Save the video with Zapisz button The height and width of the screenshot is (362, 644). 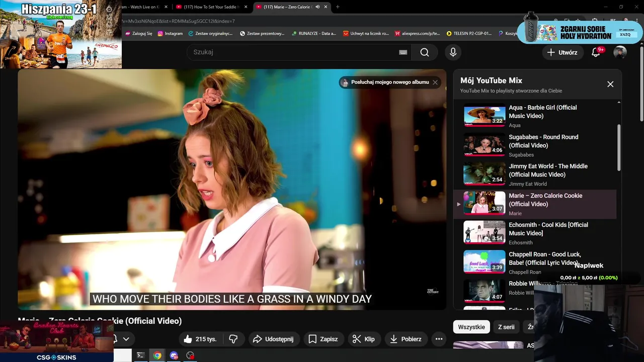point(323,339)
